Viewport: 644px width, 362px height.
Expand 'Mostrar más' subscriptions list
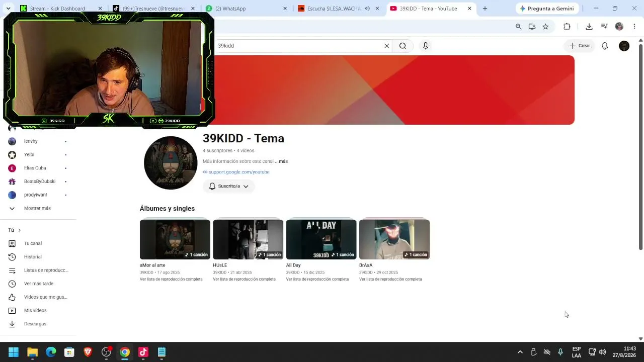(38, 208)
